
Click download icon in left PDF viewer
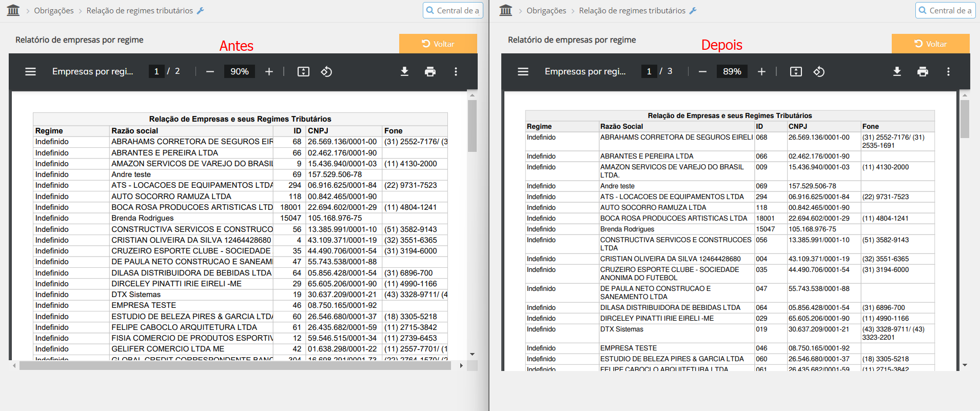pos(404,72)
